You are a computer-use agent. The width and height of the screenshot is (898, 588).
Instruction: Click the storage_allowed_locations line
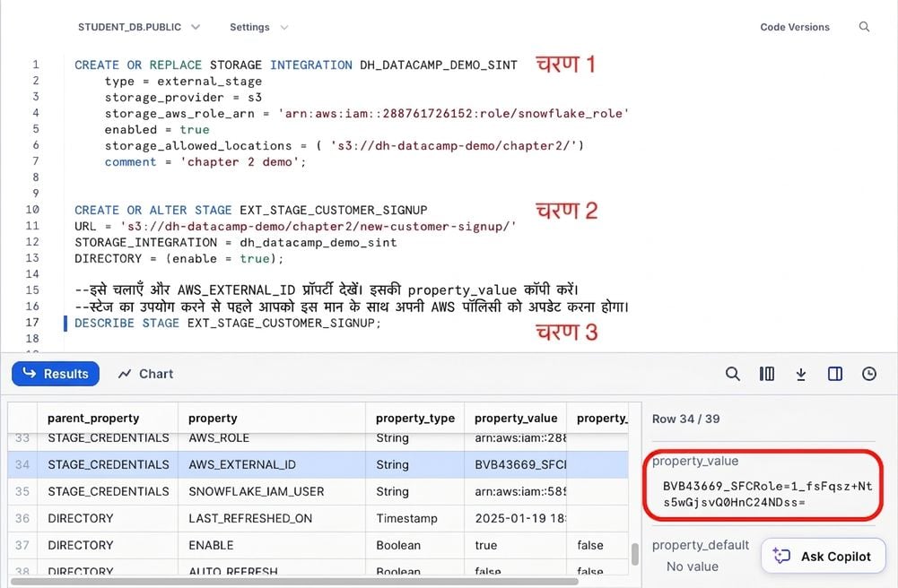(344, 146)
